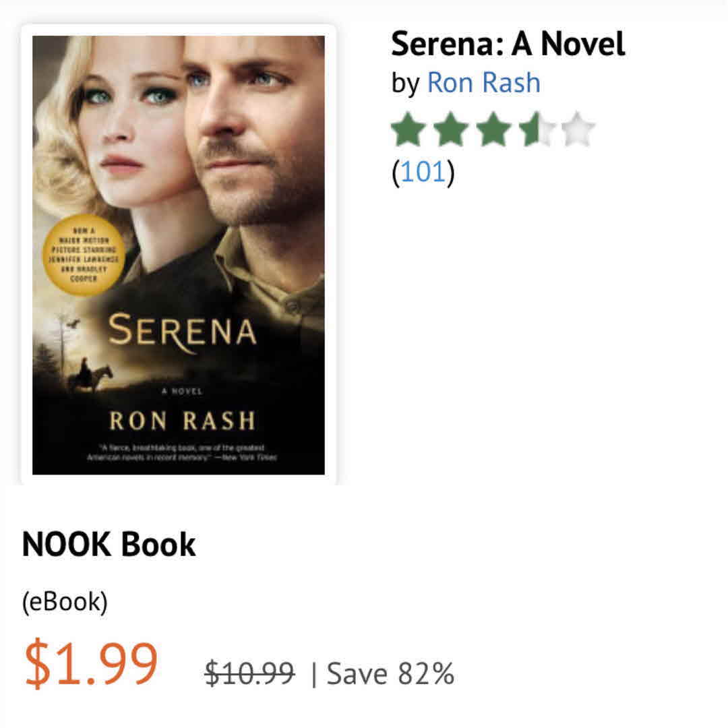Click the horse rider silhouette on cover
Screen dimensions: 728x728
[x=88, y=376]
